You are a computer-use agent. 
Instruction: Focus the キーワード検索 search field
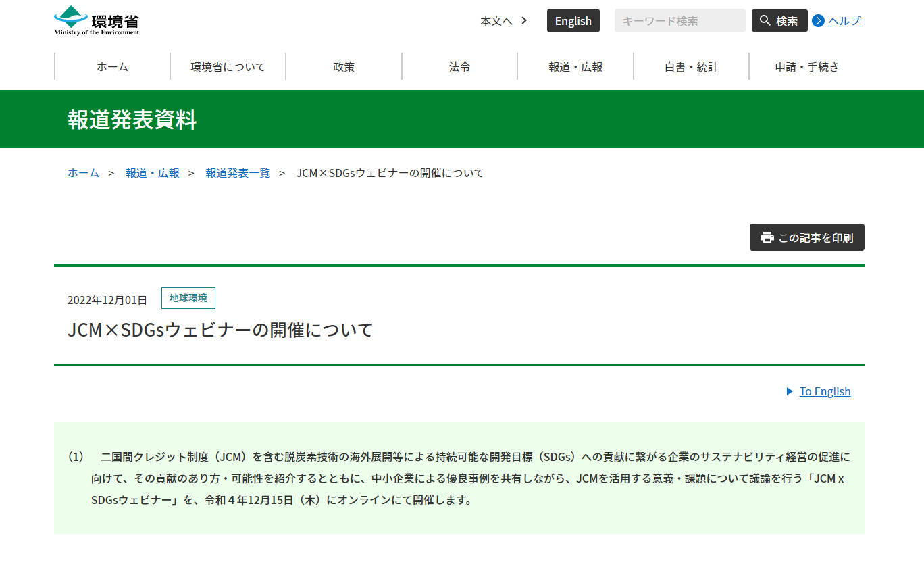(x=679, y=21)
